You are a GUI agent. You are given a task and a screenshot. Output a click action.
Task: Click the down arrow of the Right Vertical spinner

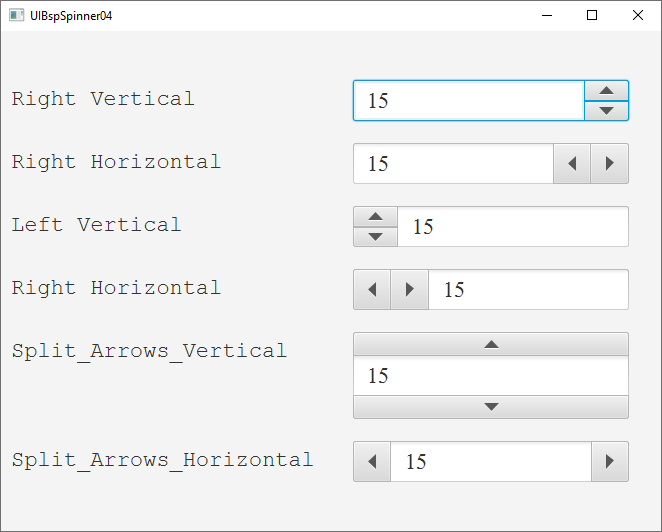click(x=606, y=111)
